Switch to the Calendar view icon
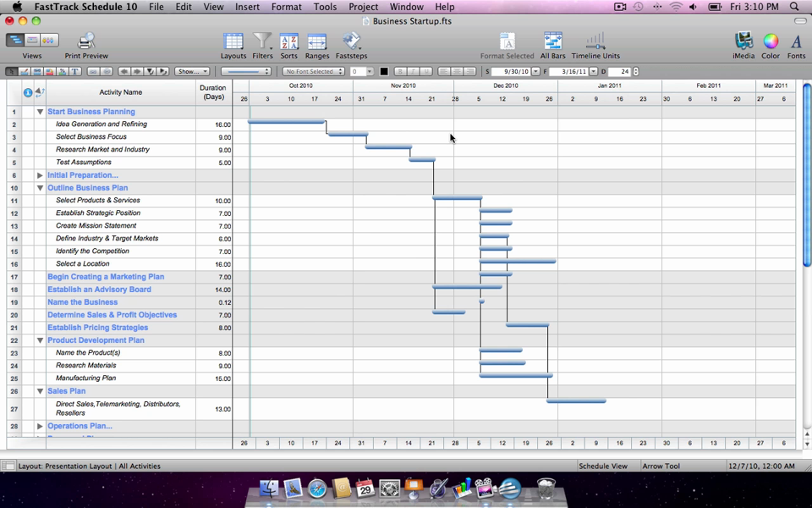Screen dimensions: 812x508 pyautogui.click(x=32, y=40)
